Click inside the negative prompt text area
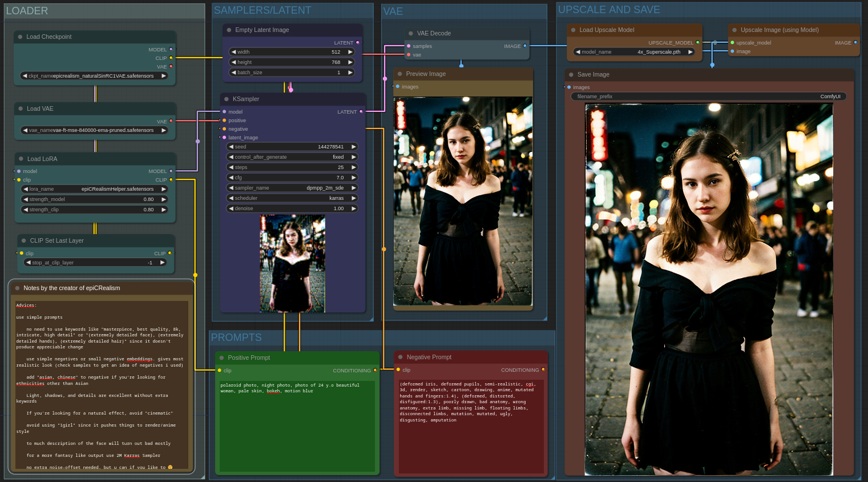This screenshot has width=868, height=482. [471, 425]
